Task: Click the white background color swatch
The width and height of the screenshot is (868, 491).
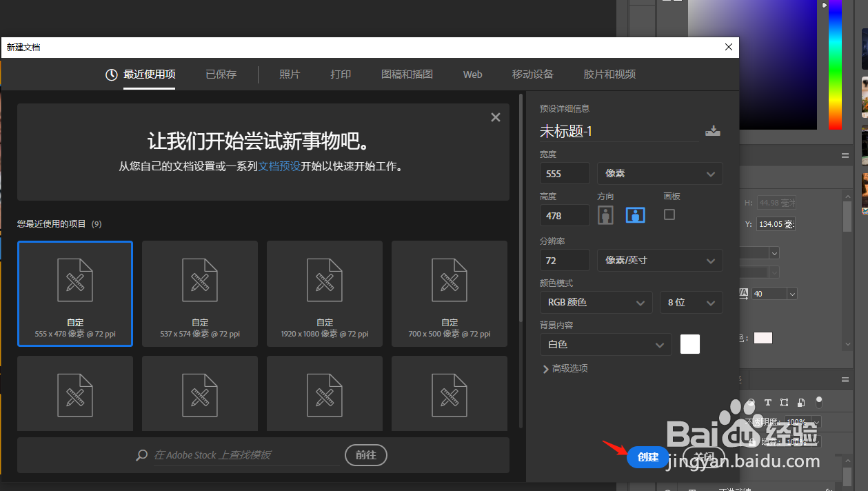Action: 689,344
